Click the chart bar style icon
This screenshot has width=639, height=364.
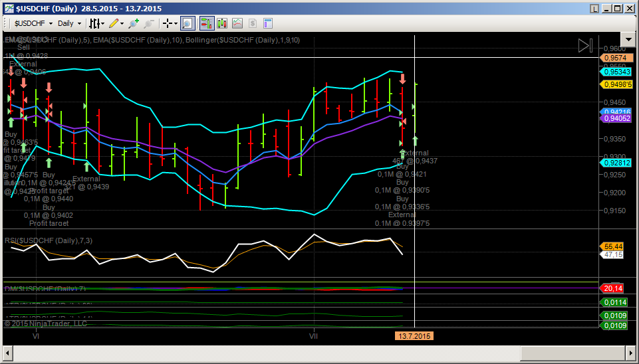coord(94,23)
